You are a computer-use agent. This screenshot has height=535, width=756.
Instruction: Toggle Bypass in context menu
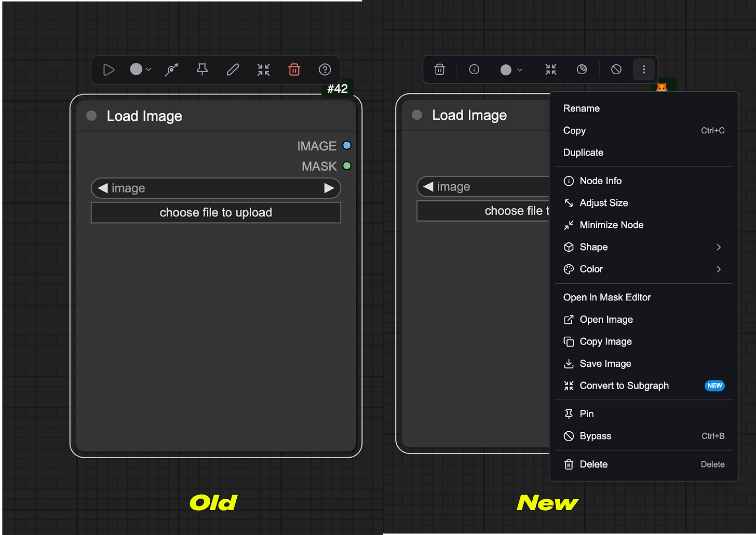pyautogui.click(x=644, y=436)
